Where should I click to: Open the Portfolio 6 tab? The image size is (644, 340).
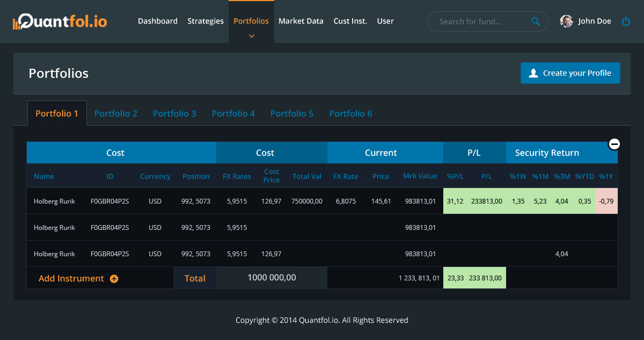click(350, 113)
